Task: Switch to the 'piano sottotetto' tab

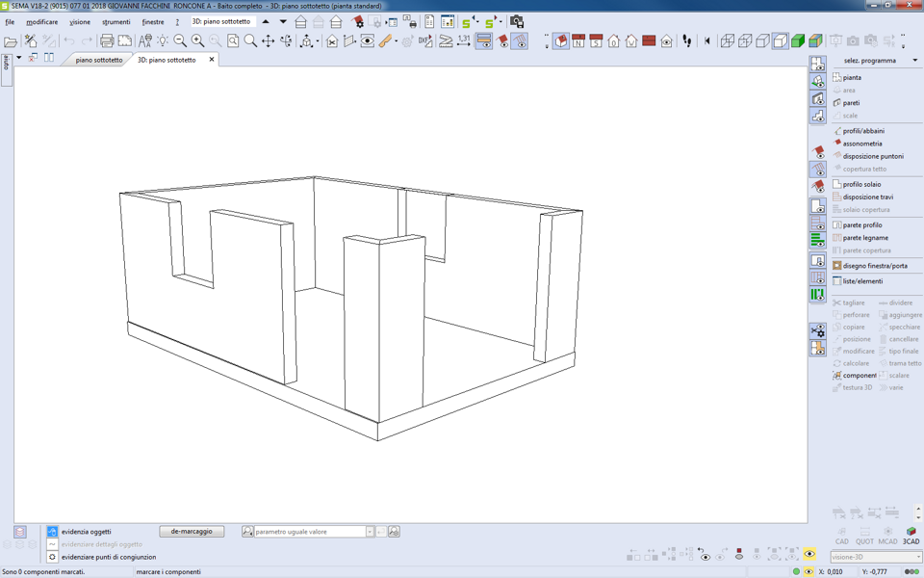Action: click(x=98, y=60)
